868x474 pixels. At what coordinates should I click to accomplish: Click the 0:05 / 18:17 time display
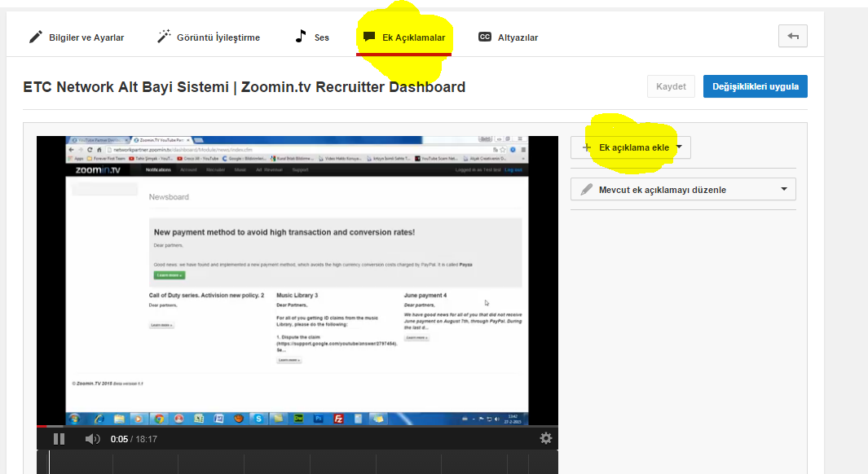point(134,439)
